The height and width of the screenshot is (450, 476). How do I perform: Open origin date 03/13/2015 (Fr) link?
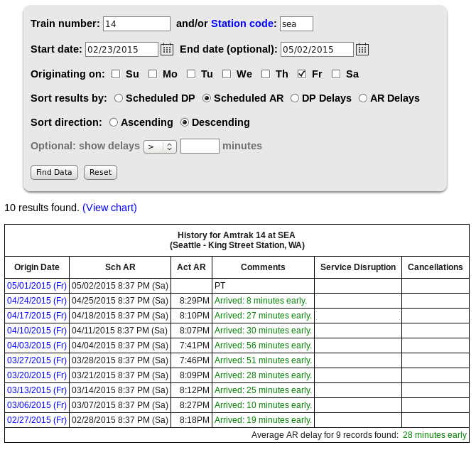[x=37, y=390]
